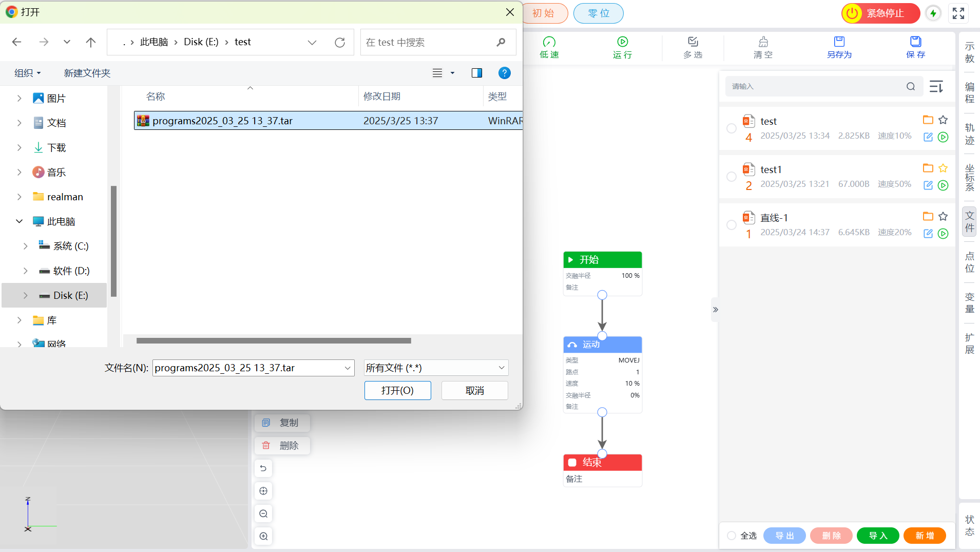Expand the Disk (E:) tree node
This screenshot has height=552, width=980.
[x=26, y=296]
